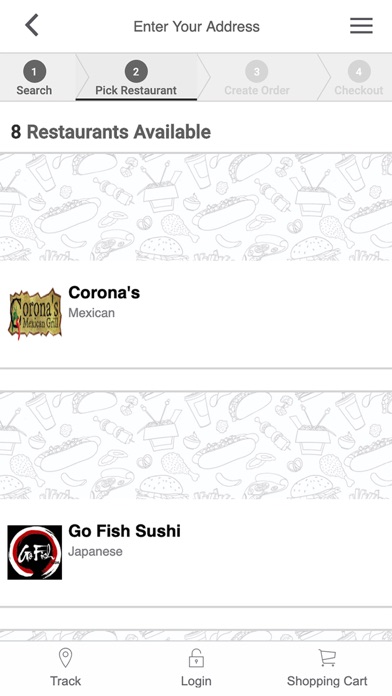Screen dimensions: 392x696
Task: Tap the Login padlock icon
Action: pyautogui.click(x=196, y=658)
